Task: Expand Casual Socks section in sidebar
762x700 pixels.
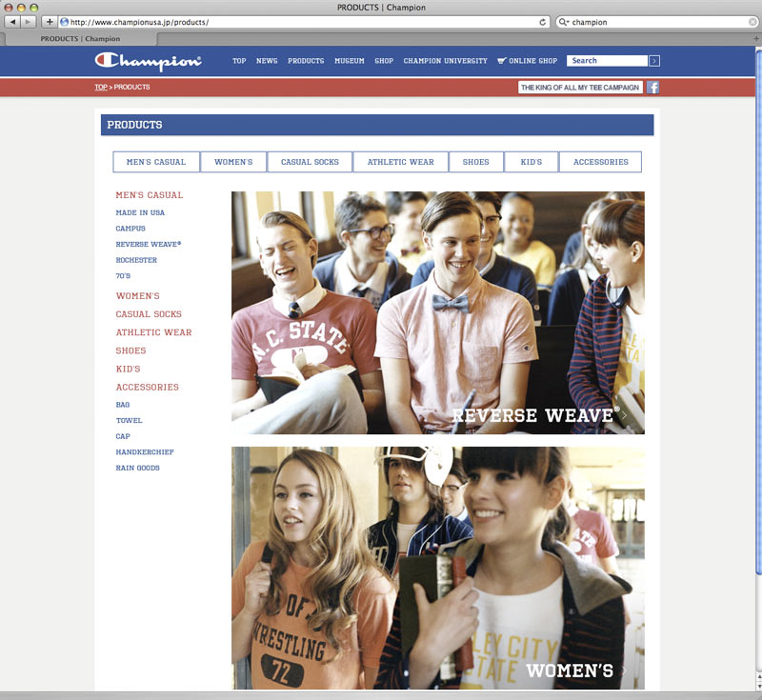Action: click(149, 314)
